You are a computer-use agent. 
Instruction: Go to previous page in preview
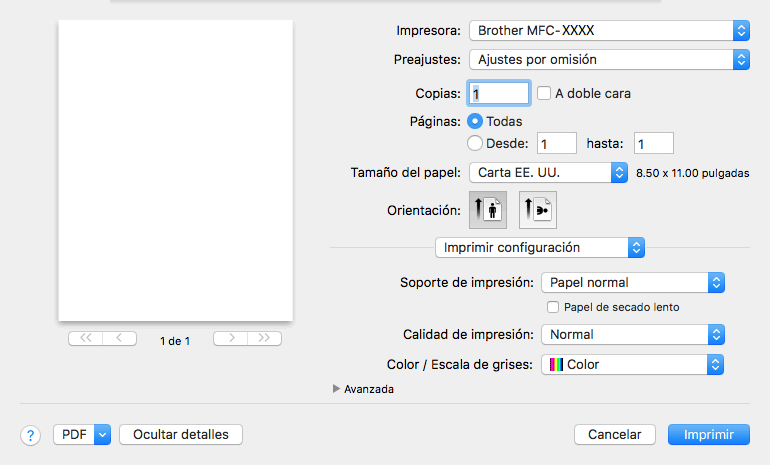[x=119, y=338]
